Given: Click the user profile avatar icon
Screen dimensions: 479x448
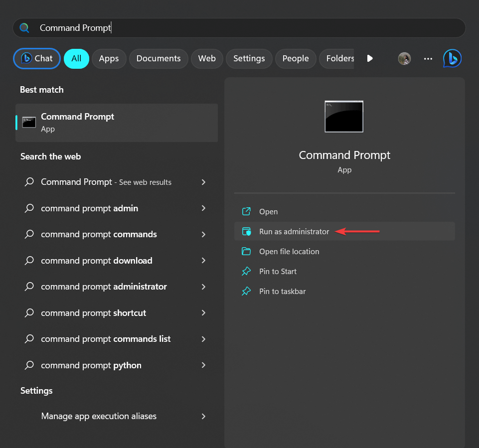Looking at the screenshot, I should pos(404,58).
